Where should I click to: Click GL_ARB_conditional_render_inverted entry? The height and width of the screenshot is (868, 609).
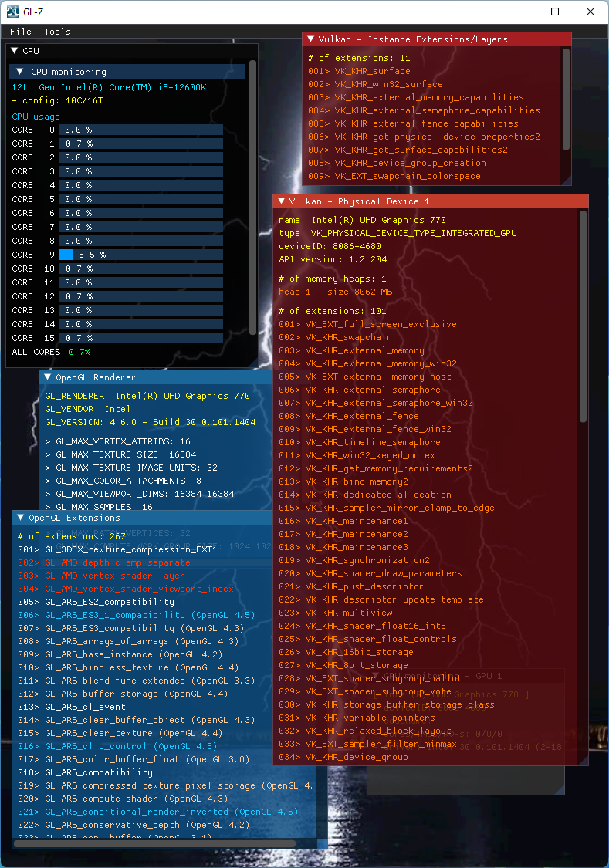point(157,812)
